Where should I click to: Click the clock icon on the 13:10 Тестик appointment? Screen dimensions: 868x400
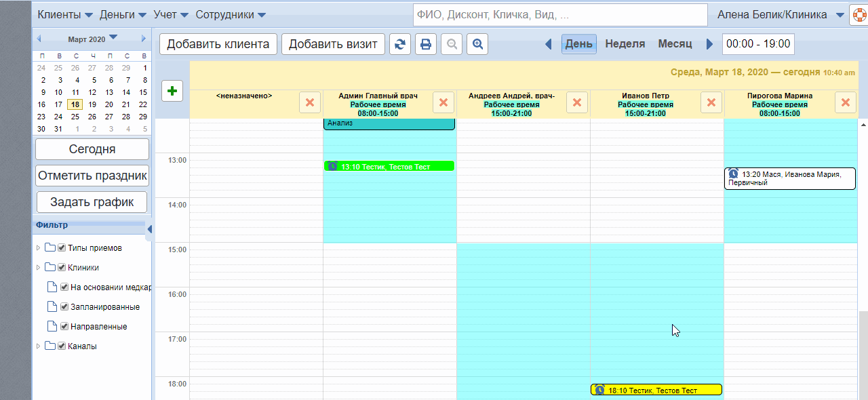pyautogui.click(x=332, y=166)
